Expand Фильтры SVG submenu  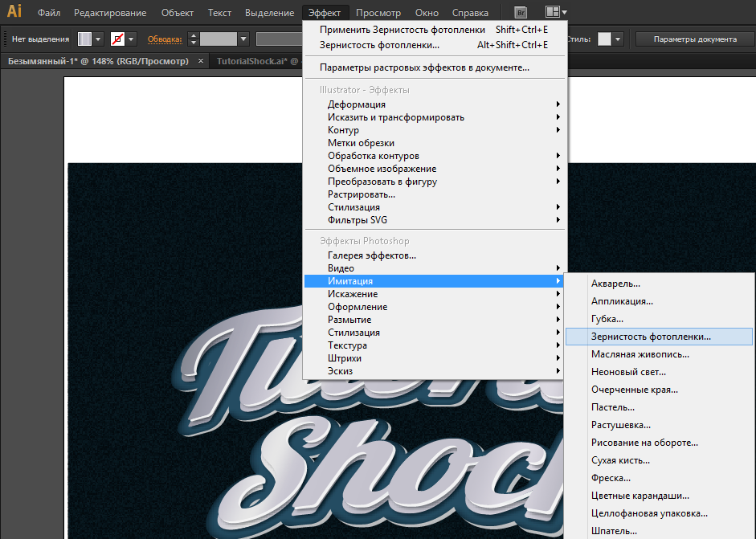[x=434, y=220]
